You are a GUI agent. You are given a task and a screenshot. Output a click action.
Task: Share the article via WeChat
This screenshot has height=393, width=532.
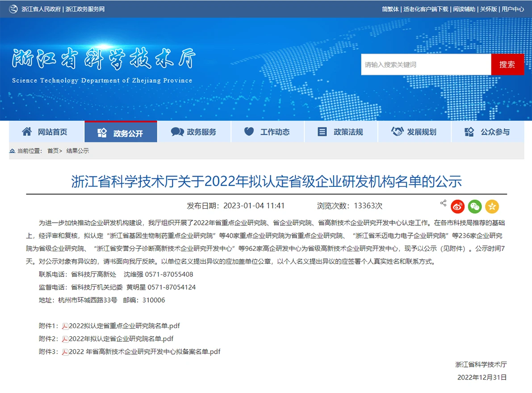coord(474,205)
